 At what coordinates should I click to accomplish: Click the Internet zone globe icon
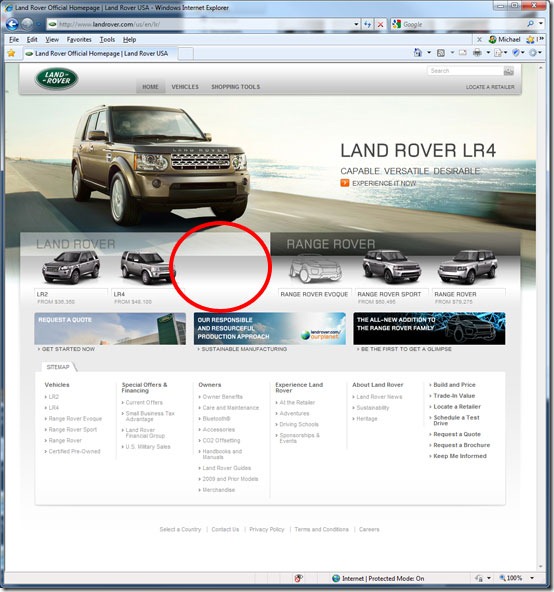click(336, 578)
